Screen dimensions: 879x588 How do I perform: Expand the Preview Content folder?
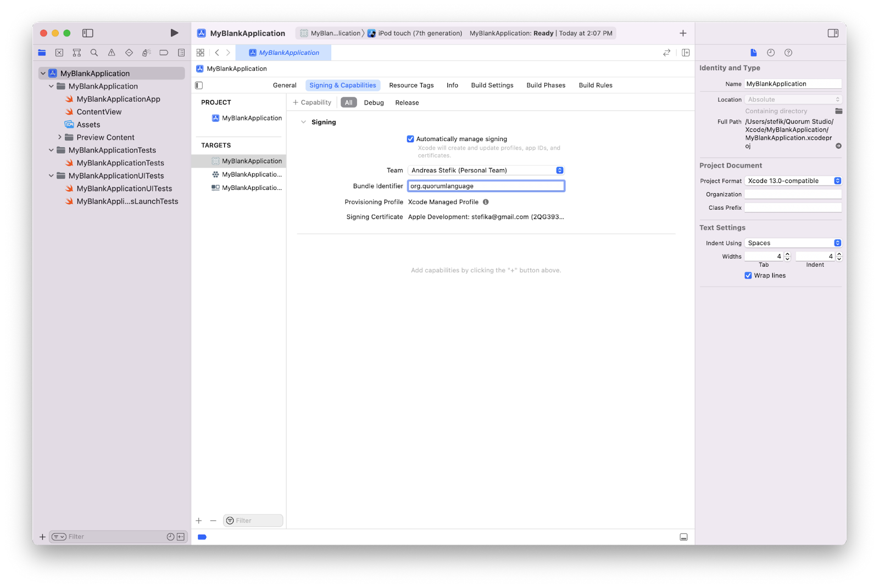click(59, 137)
